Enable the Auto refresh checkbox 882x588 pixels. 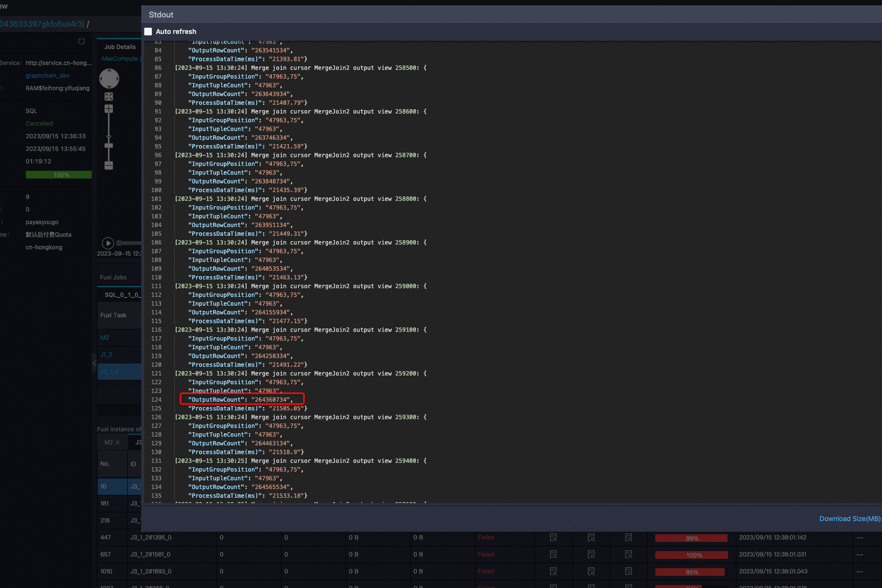tap(148, 32)
